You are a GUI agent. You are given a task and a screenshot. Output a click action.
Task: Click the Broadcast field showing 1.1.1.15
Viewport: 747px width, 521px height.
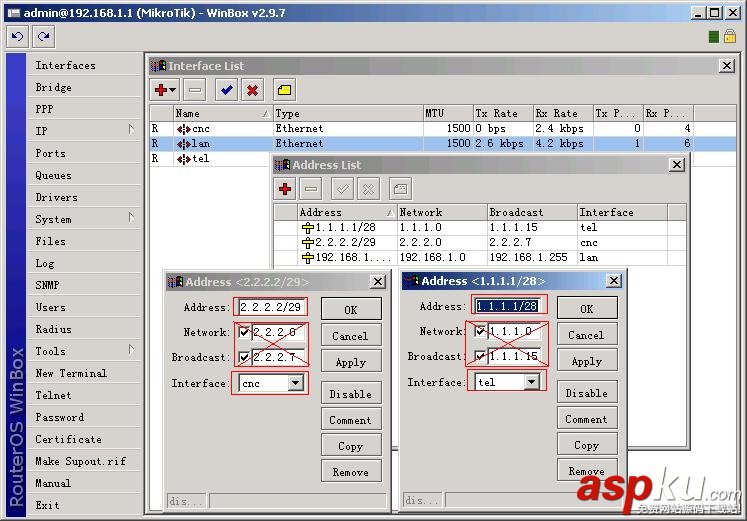pyautogui.click(x=515, y=356)
